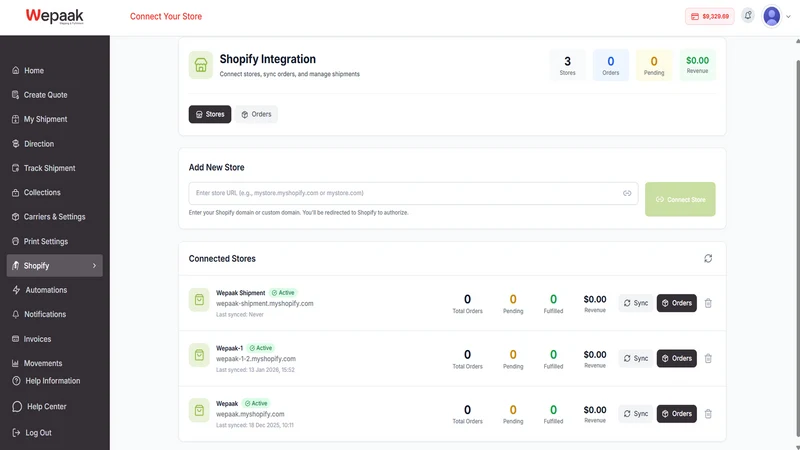The image size is (800, 450).
Task: Click the Movements chart icon
Action: 15,363
